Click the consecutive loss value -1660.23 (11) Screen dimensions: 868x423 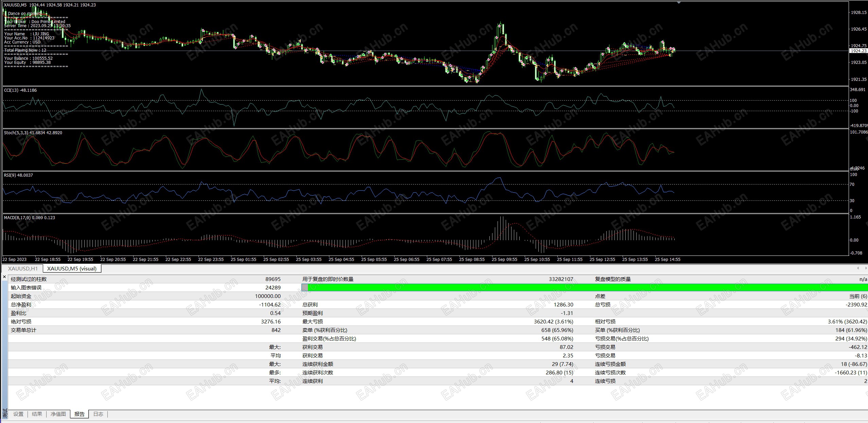click(x=851, y=373)
